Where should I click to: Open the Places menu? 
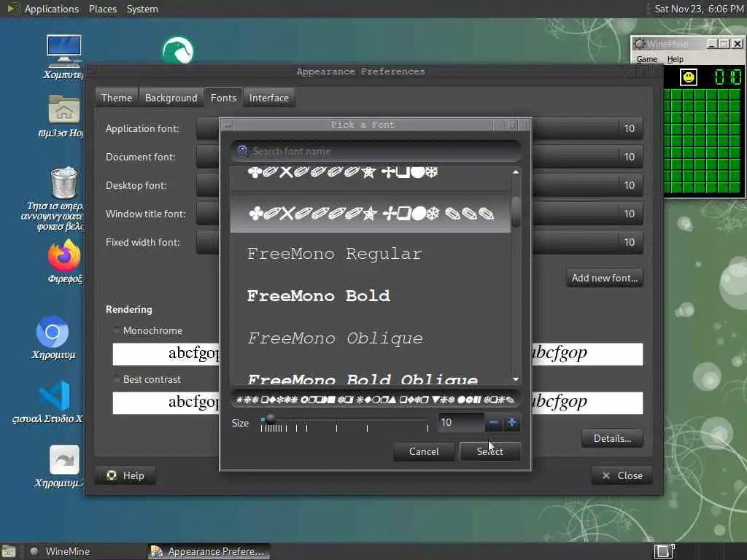(102, 9)
